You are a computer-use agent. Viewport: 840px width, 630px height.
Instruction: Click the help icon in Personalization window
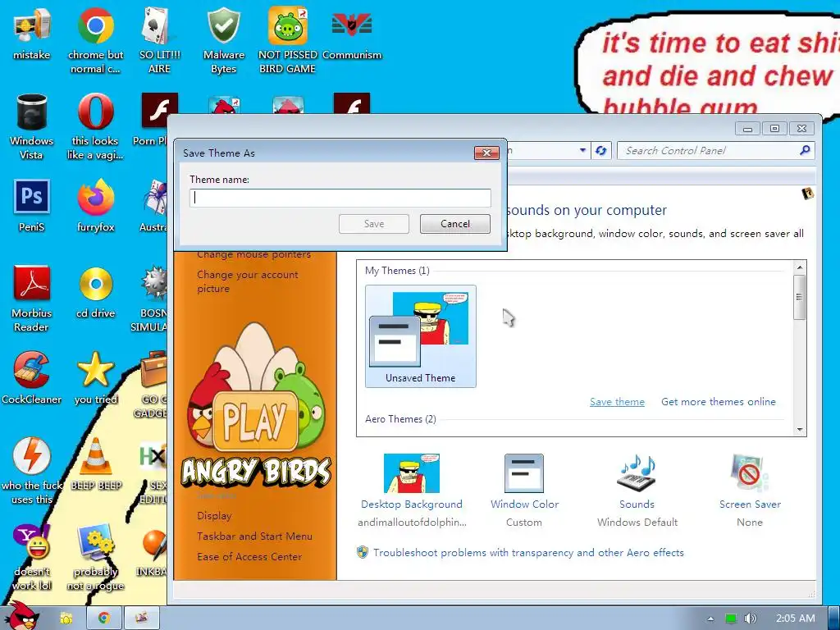(808, 194)
